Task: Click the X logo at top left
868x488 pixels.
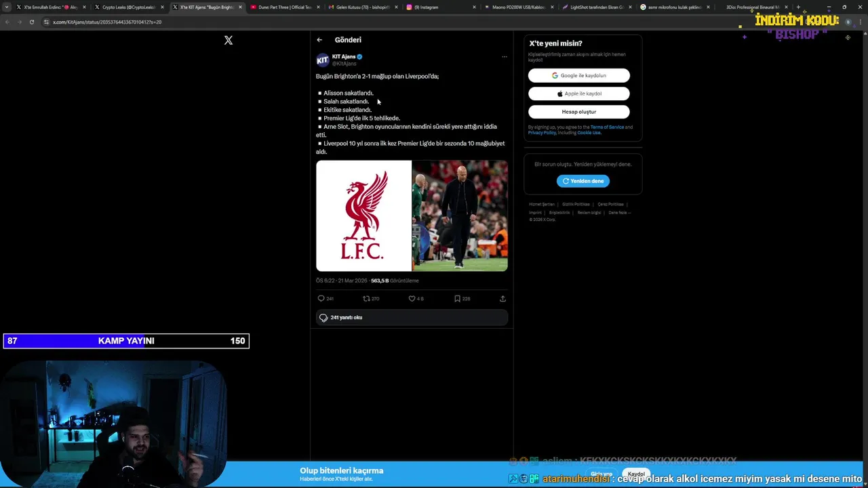Action: [x=229, y=40]
